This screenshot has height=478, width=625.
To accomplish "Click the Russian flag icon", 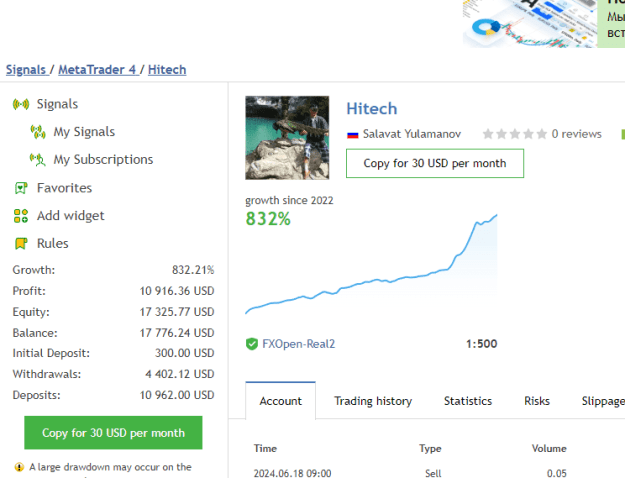I will [x=352, y=135].
